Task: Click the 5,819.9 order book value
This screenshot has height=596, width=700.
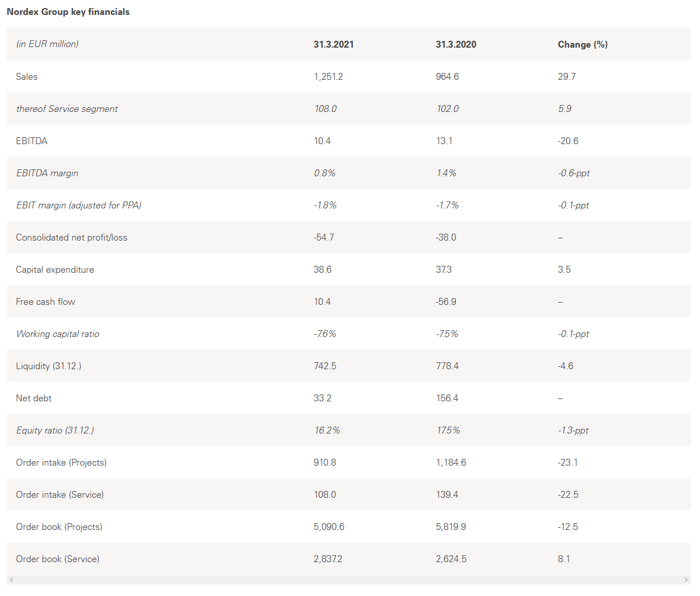Action: (450, 527)
